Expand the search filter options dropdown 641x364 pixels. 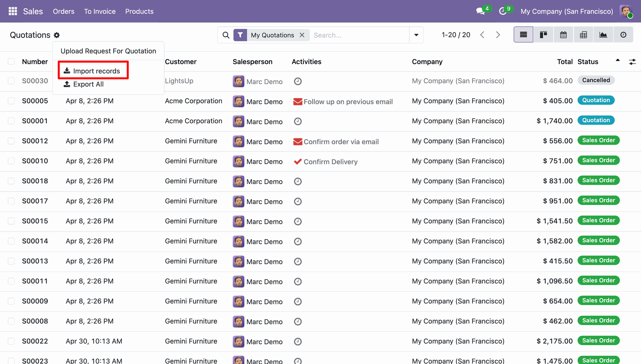(416, 35)
